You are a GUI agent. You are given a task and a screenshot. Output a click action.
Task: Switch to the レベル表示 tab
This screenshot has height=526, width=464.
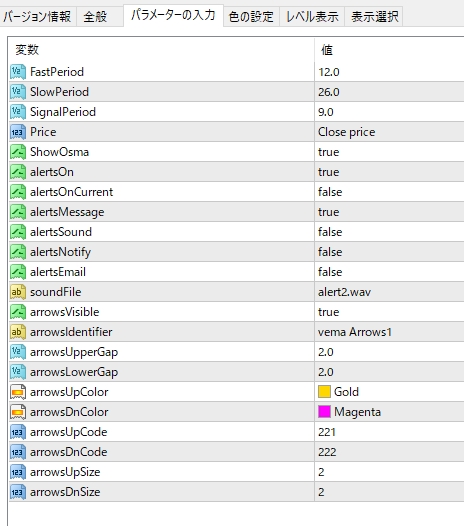312,16
